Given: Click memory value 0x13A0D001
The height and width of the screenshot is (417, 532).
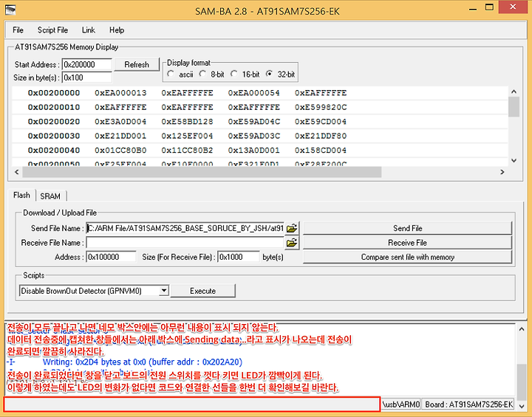Looking at the screenshot, I should (253, 150).
